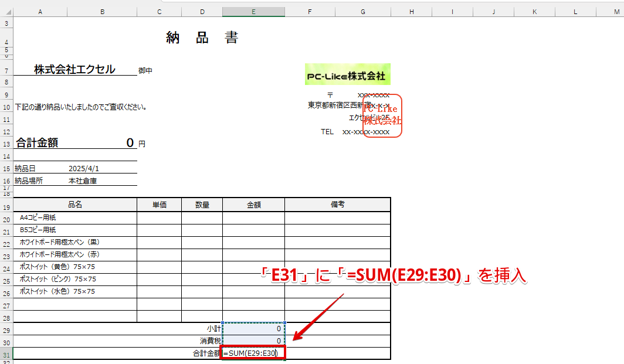Click the 品名 table header
This screenshot has width=624, height=364.
pos(75,205)
